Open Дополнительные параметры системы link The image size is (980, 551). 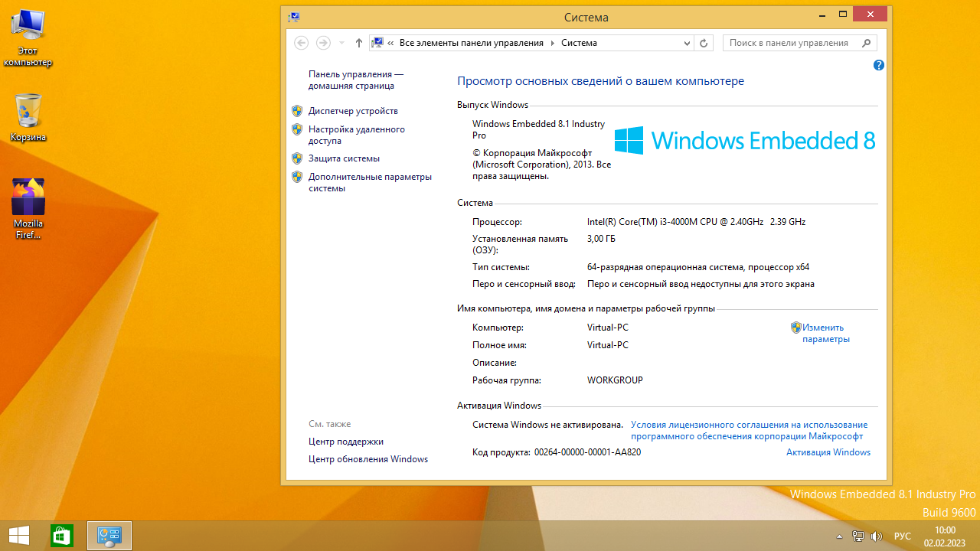pyautogui.click(x=370, y=182)
